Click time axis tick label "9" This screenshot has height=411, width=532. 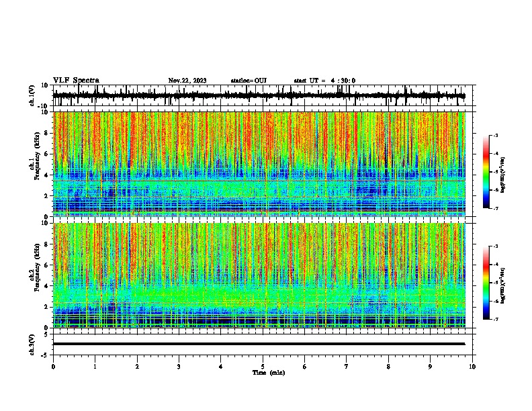click(430, 367)
